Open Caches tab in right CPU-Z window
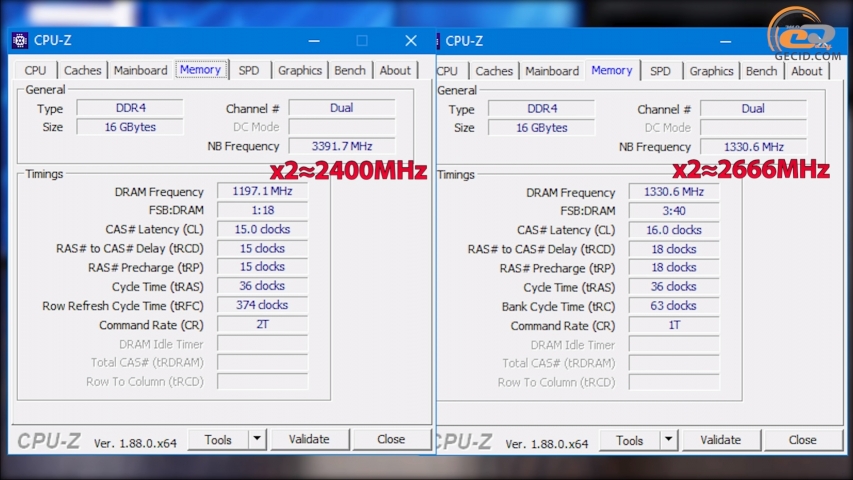853x480 pixels. [494, 71]
